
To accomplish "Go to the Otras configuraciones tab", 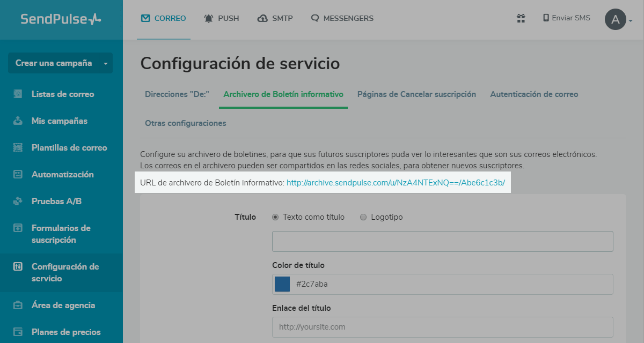I will [x=185, y=123].
